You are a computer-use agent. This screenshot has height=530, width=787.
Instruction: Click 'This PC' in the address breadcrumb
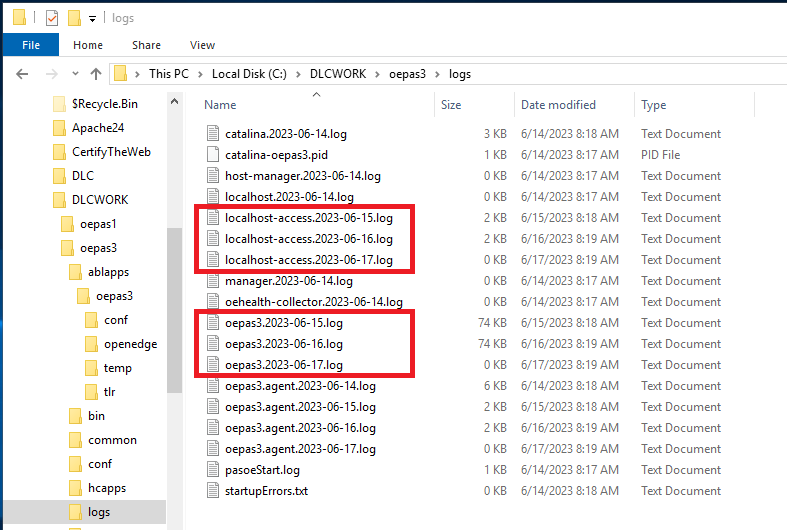point(169,74)
